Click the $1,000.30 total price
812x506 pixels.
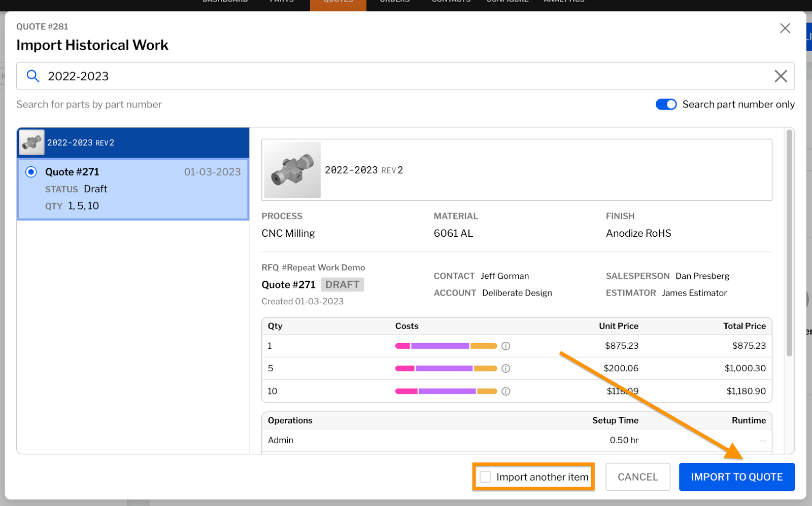tap(745, 369)
